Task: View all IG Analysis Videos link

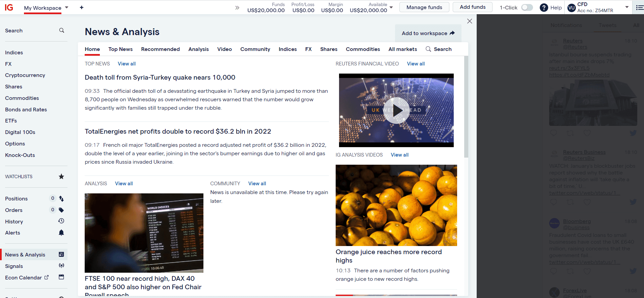Action: point(400,155)
